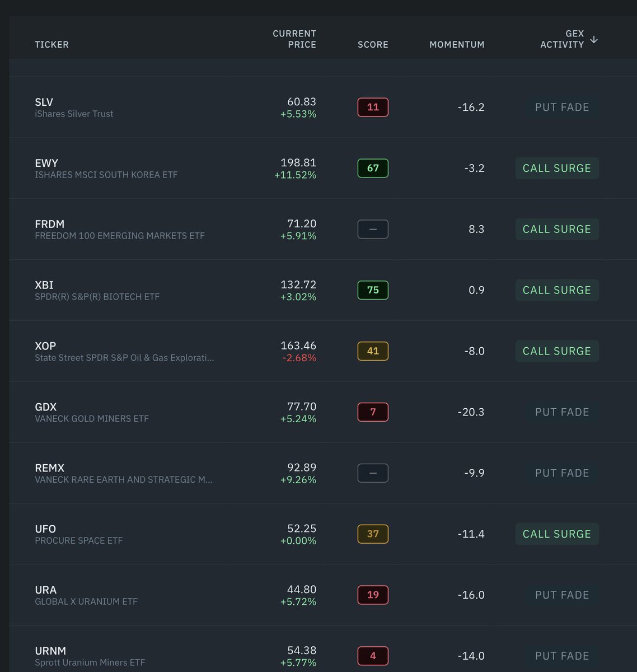This screenshot has width=637, height=672.
Task: Sort table by Score column header
Action: click(x=373, y=45)
